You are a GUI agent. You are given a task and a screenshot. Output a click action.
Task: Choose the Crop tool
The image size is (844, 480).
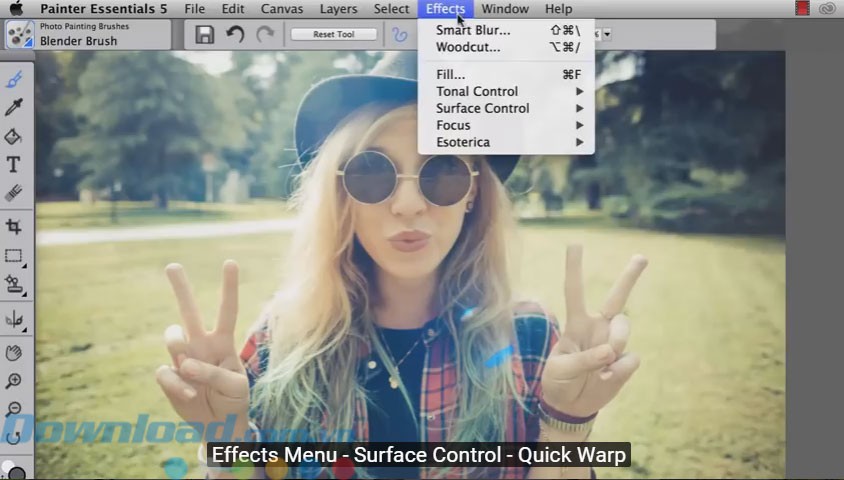[14, 227]
